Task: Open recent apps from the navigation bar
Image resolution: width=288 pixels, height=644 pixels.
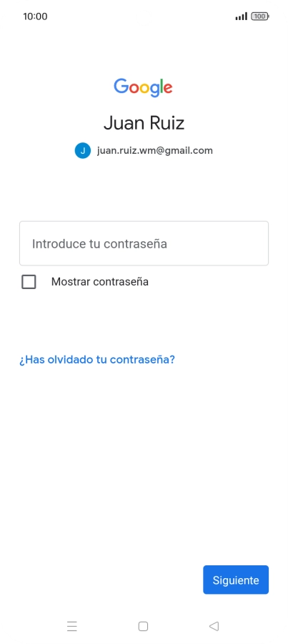Action: (71, 626)
